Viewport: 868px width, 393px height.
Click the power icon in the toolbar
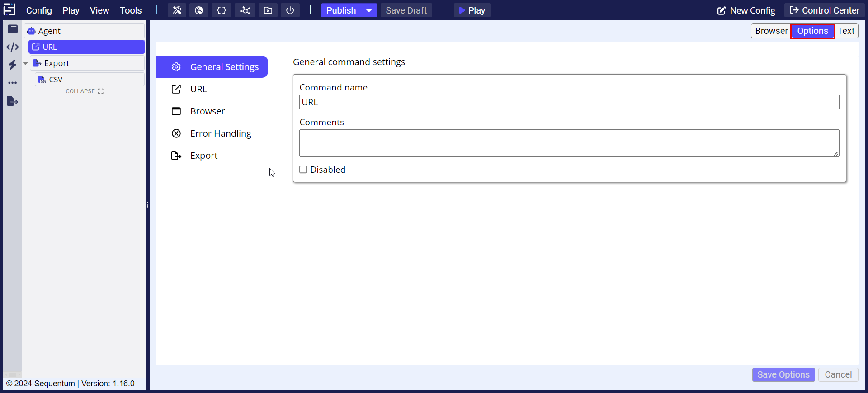click(x=290, y=10)
